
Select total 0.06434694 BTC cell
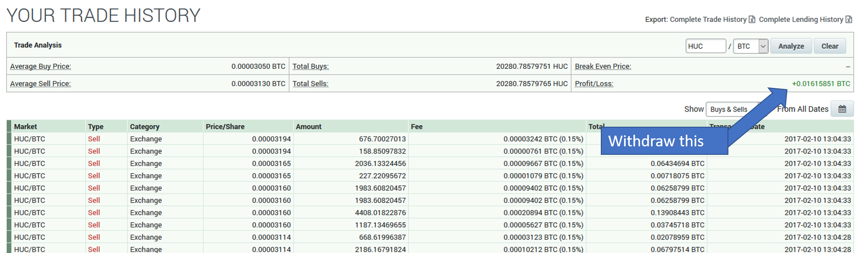click(678, 163)
